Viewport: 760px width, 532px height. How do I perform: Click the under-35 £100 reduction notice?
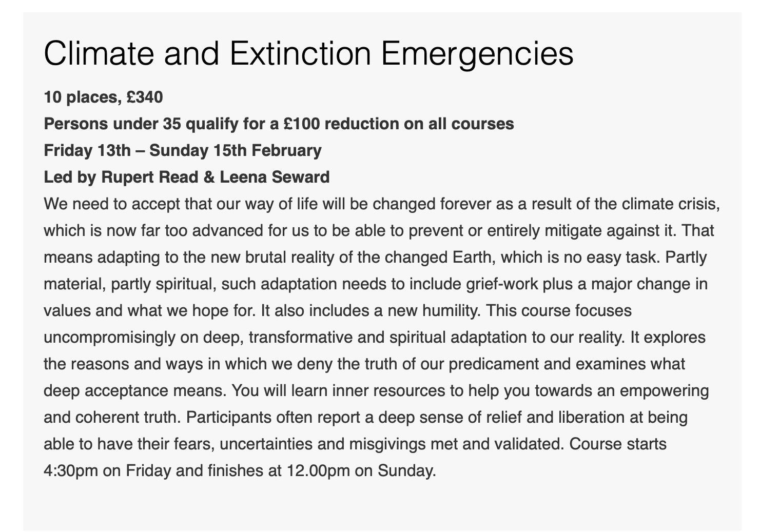[279, 124]
